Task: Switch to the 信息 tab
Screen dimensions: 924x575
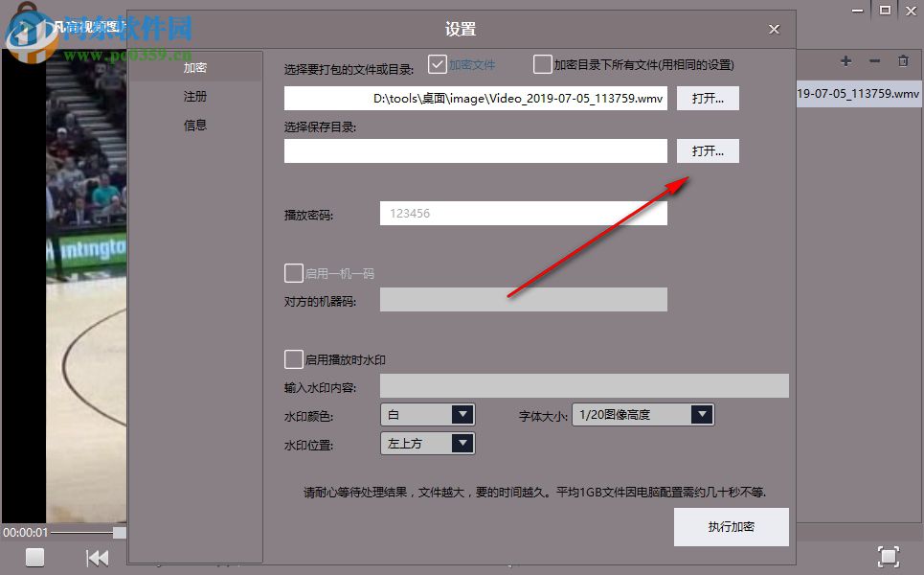Action: pyautogui.click(x=194, y=125)
